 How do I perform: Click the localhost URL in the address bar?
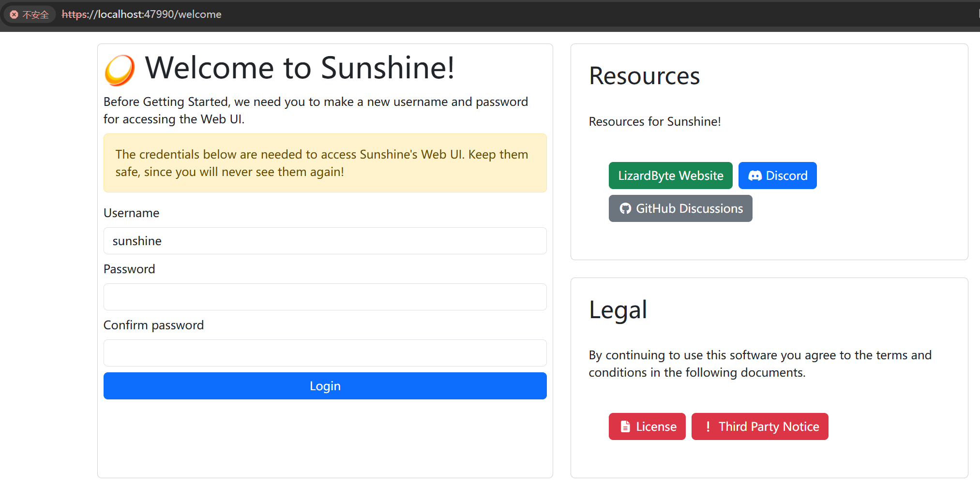(x=141, y=15)
